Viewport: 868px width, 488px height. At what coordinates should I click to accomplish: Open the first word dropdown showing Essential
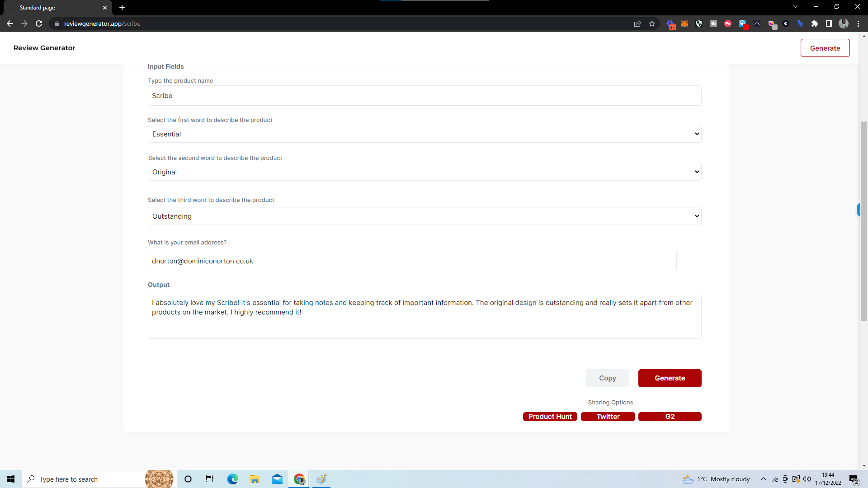coord(425,134)
